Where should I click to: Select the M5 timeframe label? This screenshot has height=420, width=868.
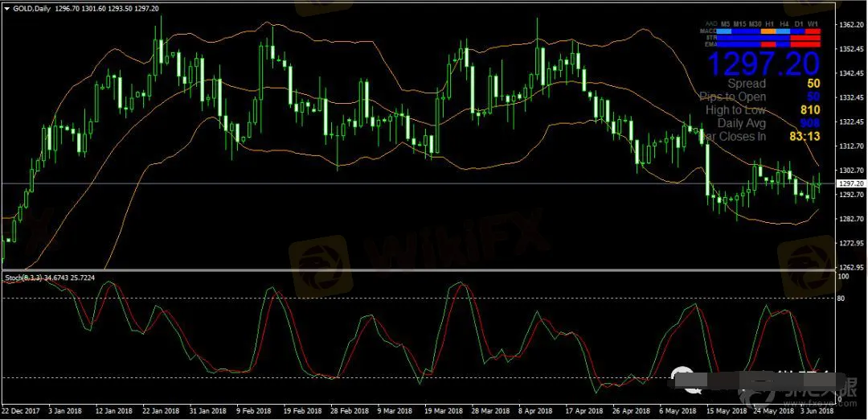click(x=726, y=24)
